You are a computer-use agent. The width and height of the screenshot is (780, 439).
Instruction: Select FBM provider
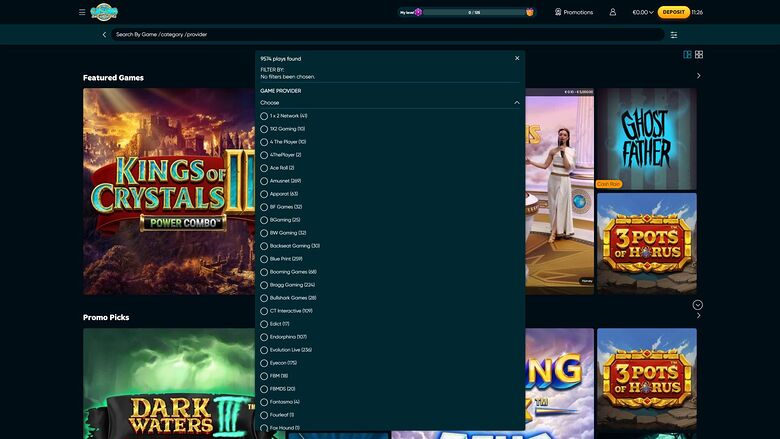(x=274, y=376)
